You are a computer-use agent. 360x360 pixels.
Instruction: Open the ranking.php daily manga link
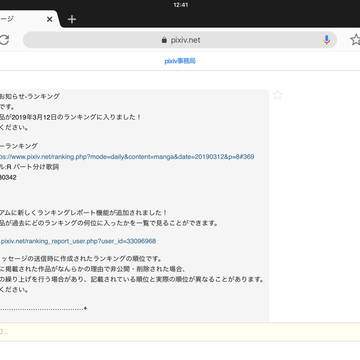127,157
